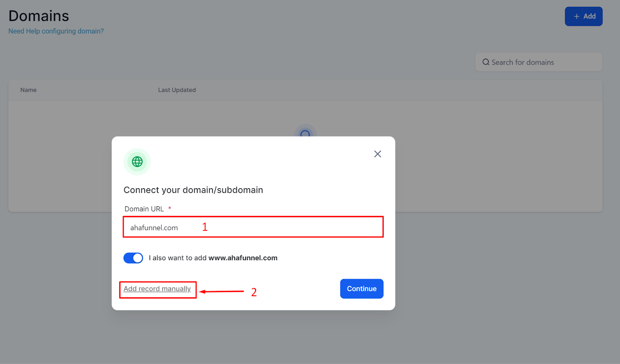Image resolution: width=620 pixels, height=364 pixels.
Task: Click the Domains page heading
Action: 39,16
